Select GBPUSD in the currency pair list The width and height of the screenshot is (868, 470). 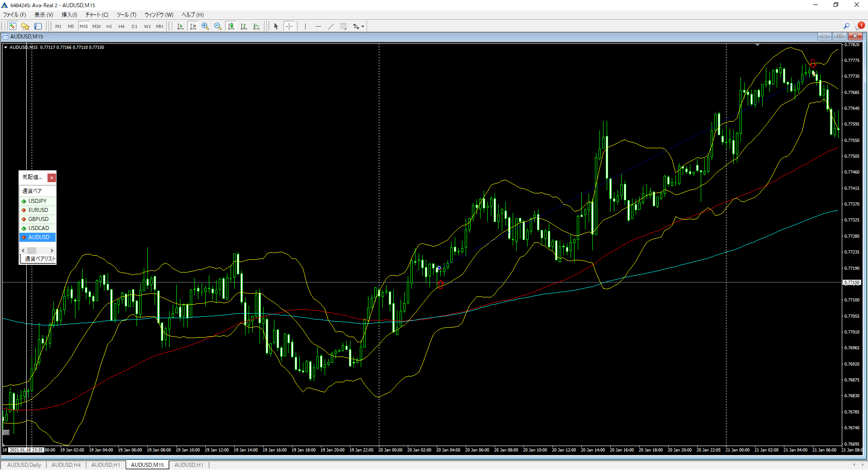coord(38,219)
